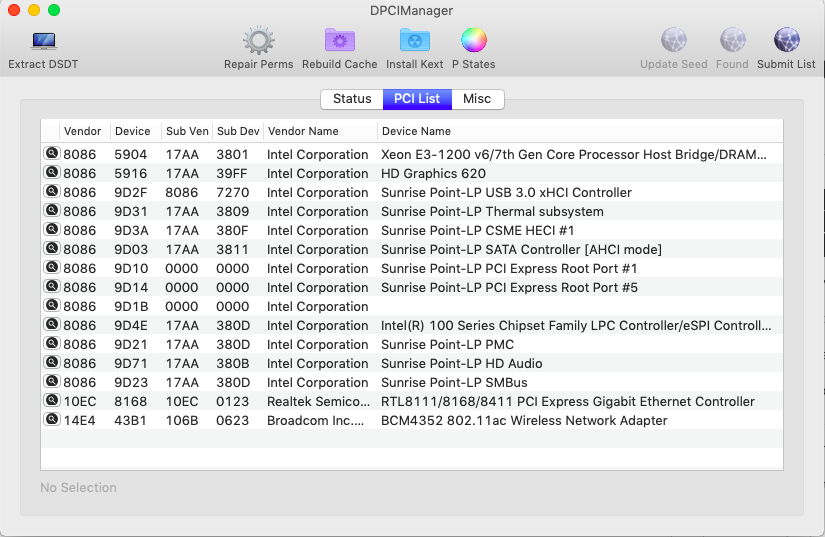Select the PCI List tab
This screenshot has height=537, width=825.
click(416, 99)
